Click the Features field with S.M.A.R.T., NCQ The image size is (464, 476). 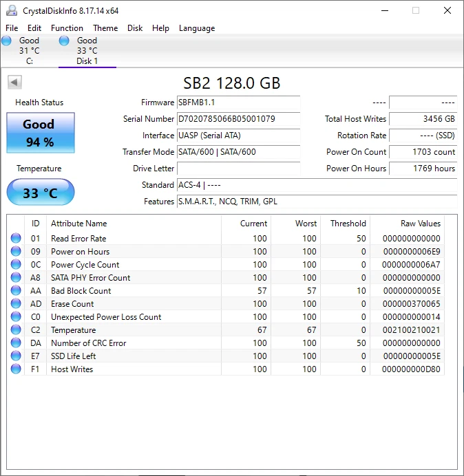click(x=317, y=202)
